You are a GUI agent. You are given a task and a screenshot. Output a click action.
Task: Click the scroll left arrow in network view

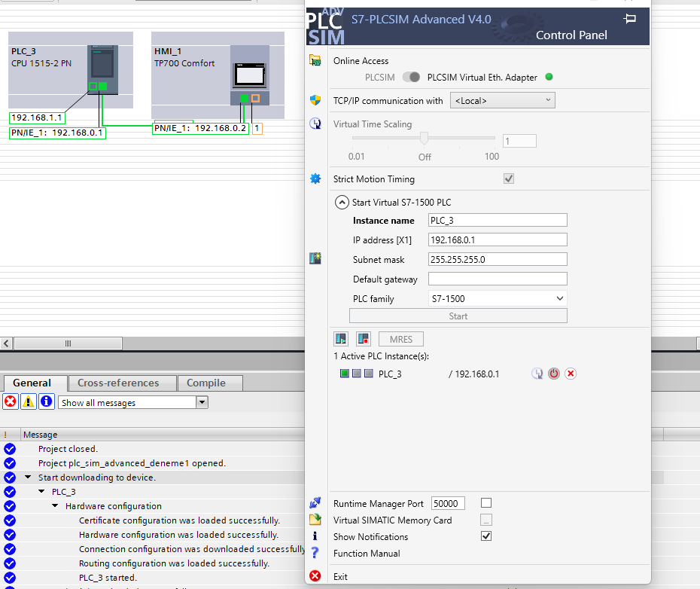coord(6,343)
